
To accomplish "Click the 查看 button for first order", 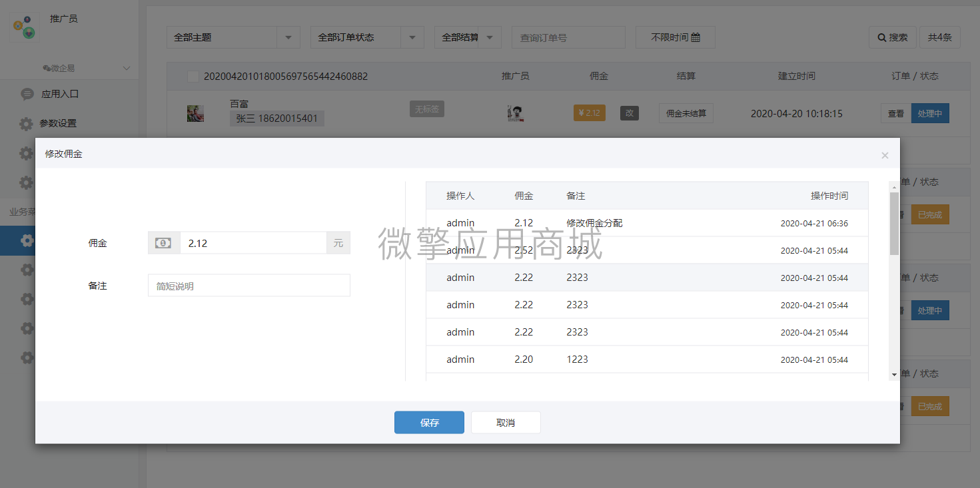I will coord(895,114).
